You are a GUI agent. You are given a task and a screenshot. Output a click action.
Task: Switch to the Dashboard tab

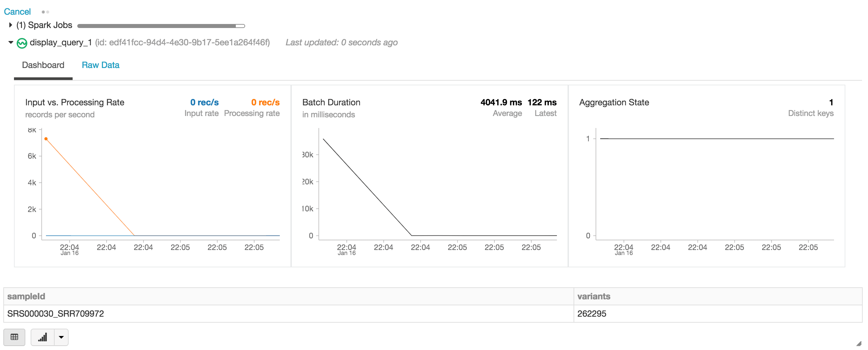coord(43,65)
